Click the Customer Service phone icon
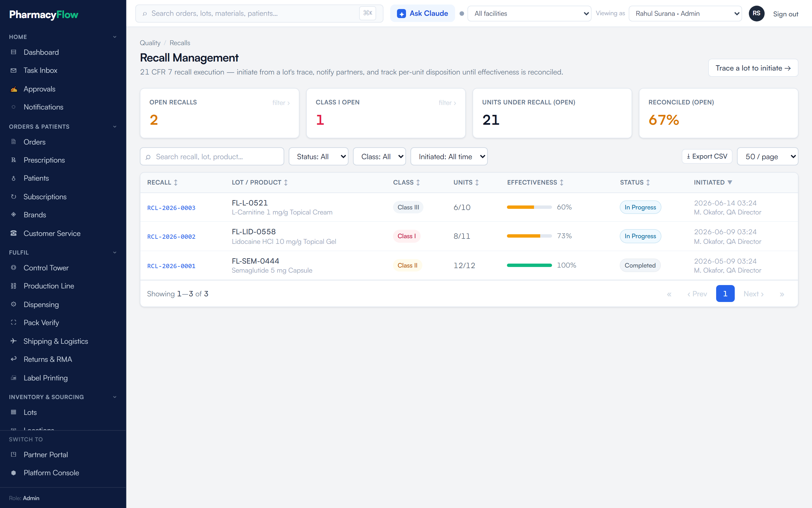This screenshot has height=508, width=812. click(14, 233)
